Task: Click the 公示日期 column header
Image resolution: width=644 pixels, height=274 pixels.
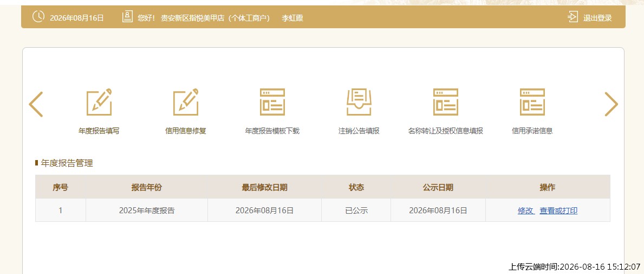Action: point(438,187)
